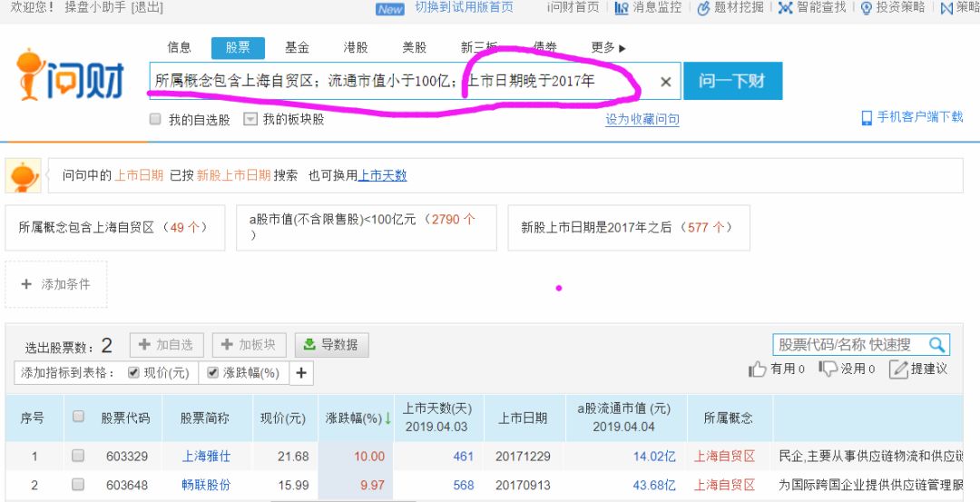Click 上海自贸区 concept in 畅联股份 row

(724, 485)
